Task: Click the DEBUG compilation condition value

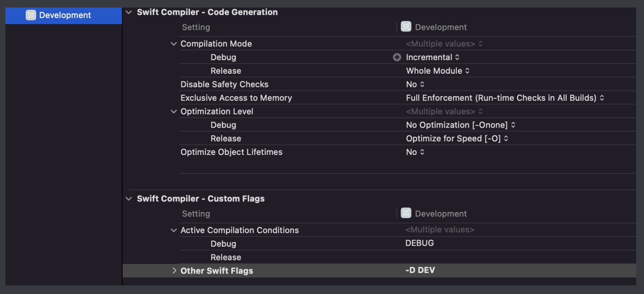Action: click(x=419, y=243)
